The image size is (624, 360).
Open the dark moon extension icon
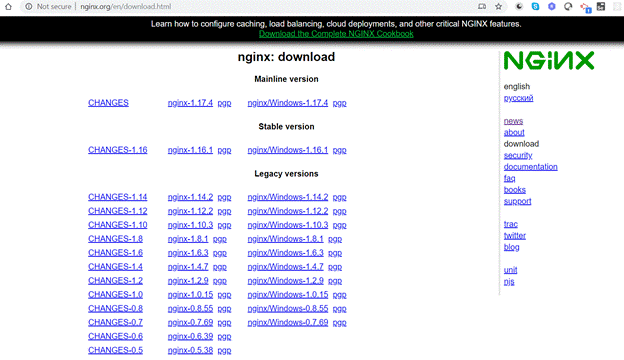pos(519,6)
